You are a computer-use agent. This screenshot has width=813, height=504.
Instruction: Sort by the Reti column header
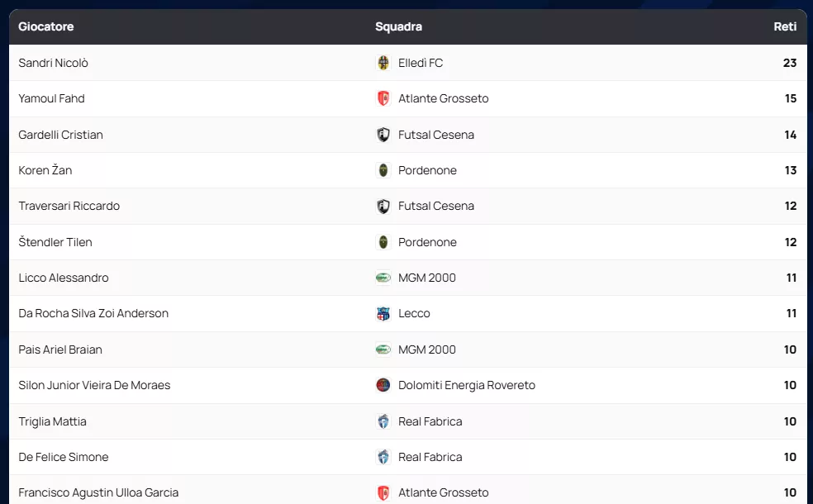click(x=785, y=26)
